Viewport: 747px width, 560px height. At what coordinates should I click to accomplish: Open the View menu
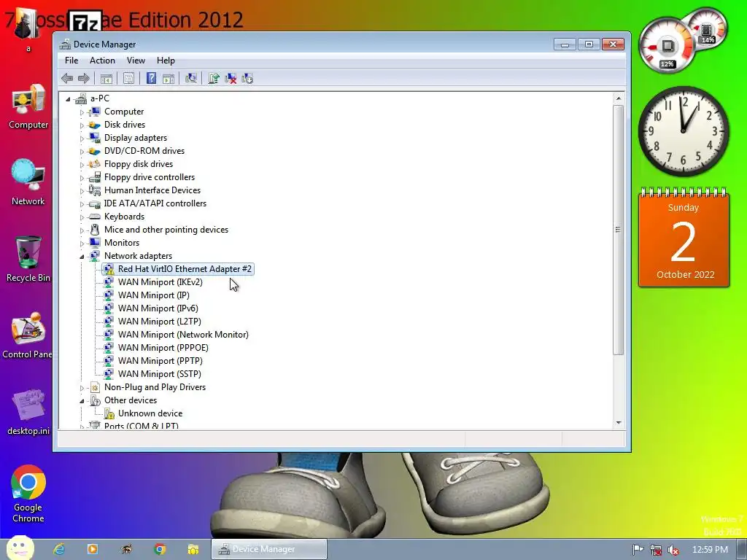tap(136, 61)
